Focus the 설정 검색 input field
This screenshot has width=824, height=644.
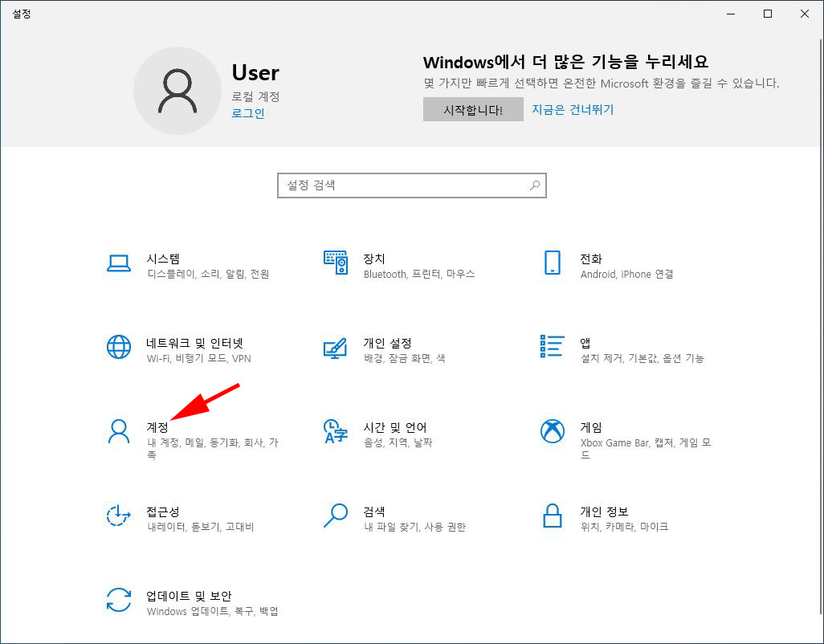pyautogui.click(x=412, y=185)
